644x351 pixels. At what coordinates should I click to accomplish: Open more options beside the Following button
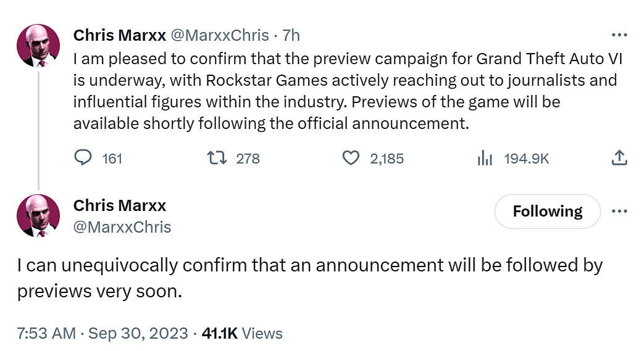[x=619, y=211]
